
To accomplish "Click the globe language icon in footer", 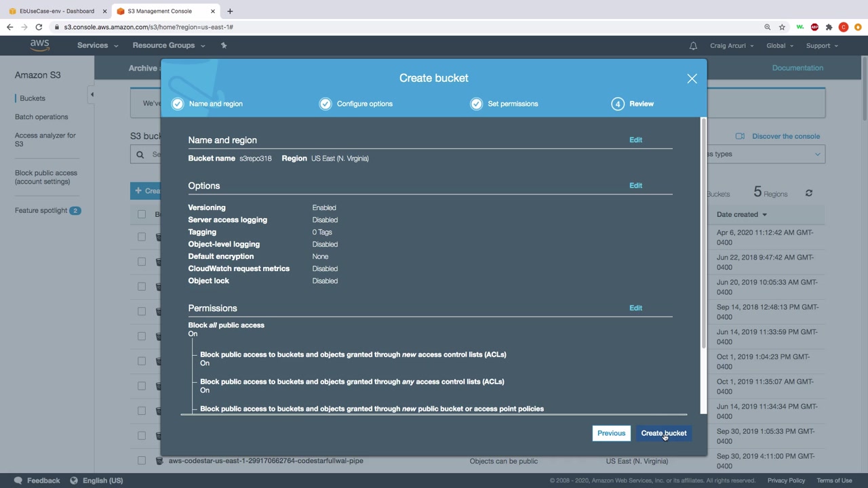I will pos(74,481).
